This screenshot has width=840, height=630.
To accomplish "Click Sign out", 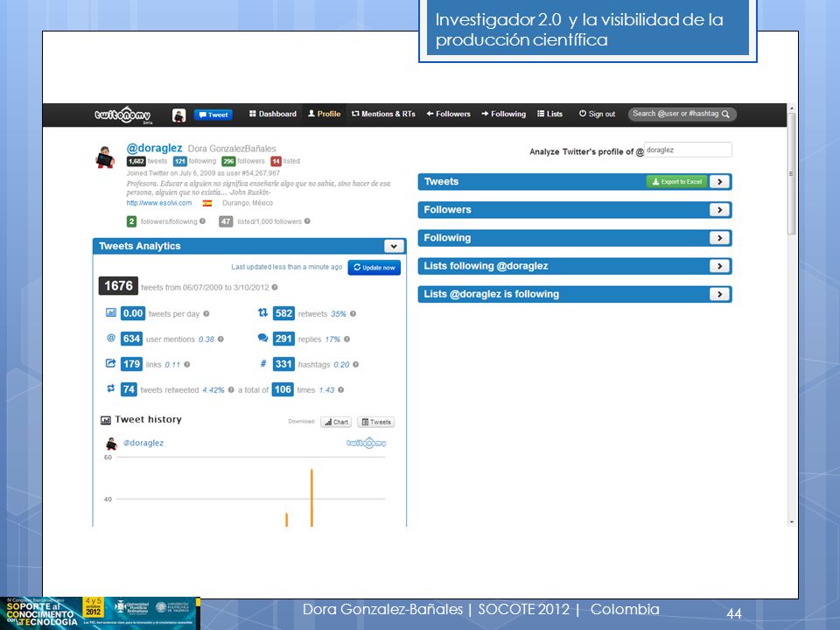I will coord(597,114).
